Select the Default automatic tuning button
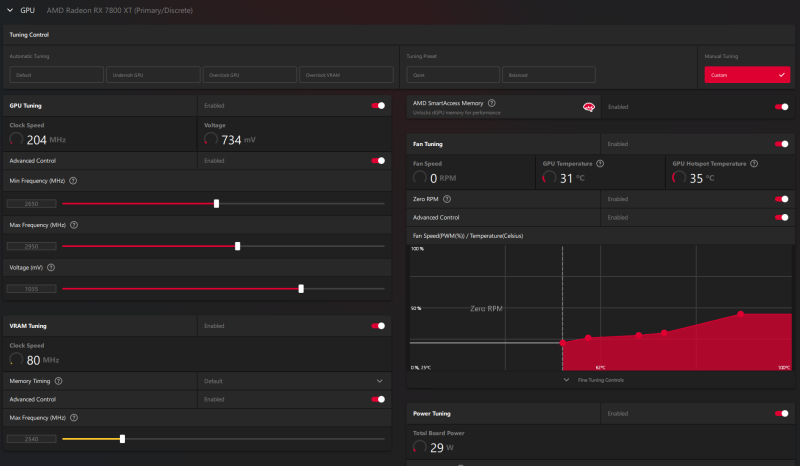This screenshot has height=466, width=800. 57,75
